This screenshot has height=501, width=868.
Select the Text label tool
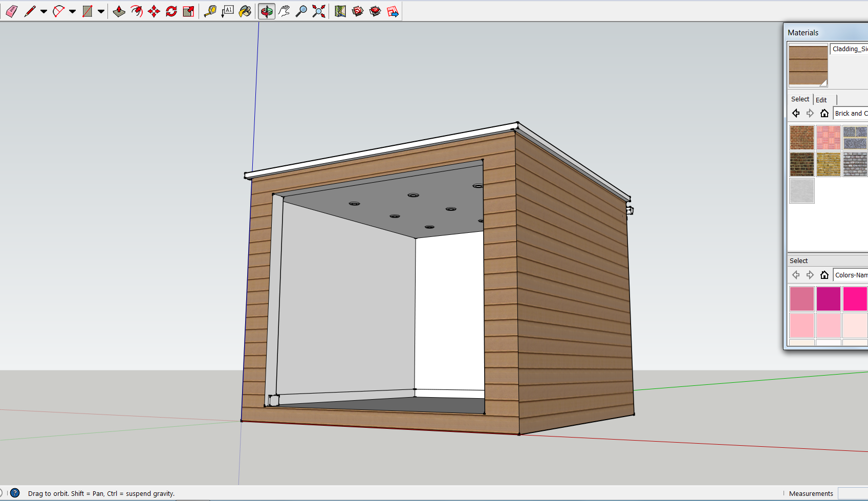(228, 11)
